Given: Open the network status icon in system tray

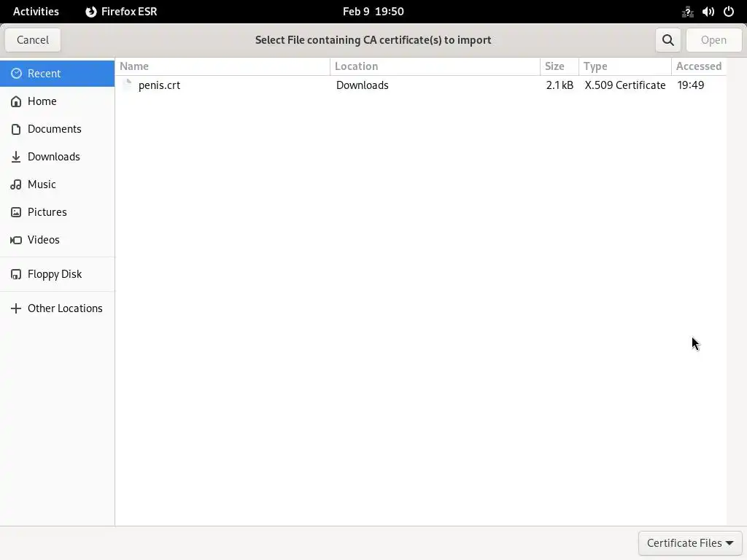Looking at the screenshot, I should click(x=687, y=12).
